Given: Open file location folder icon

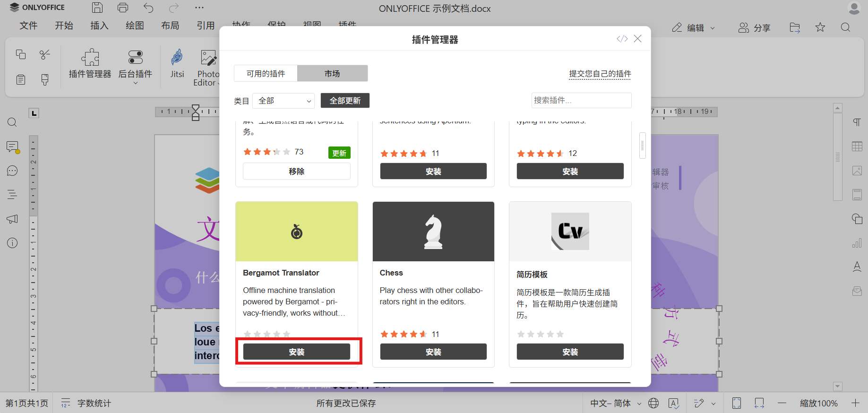Looking at the screenshot, I should pyautogui.click(x=795, y=27).
